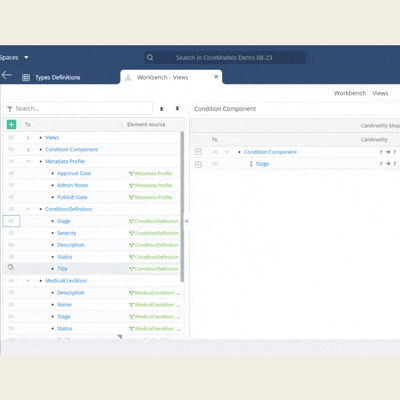Collapse the Metadata Profile node
400x400 pixels.
click(28, 161)
